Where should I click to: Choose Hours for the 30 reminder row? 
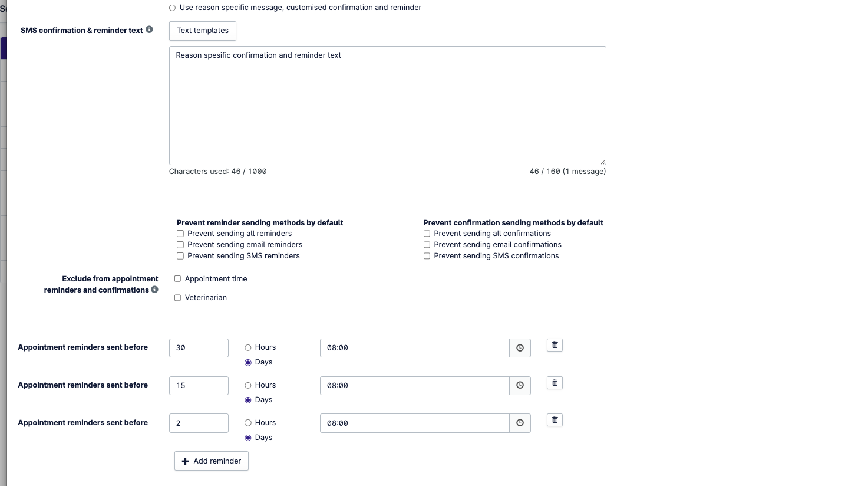pyautogui.click(x=248, y=348)
